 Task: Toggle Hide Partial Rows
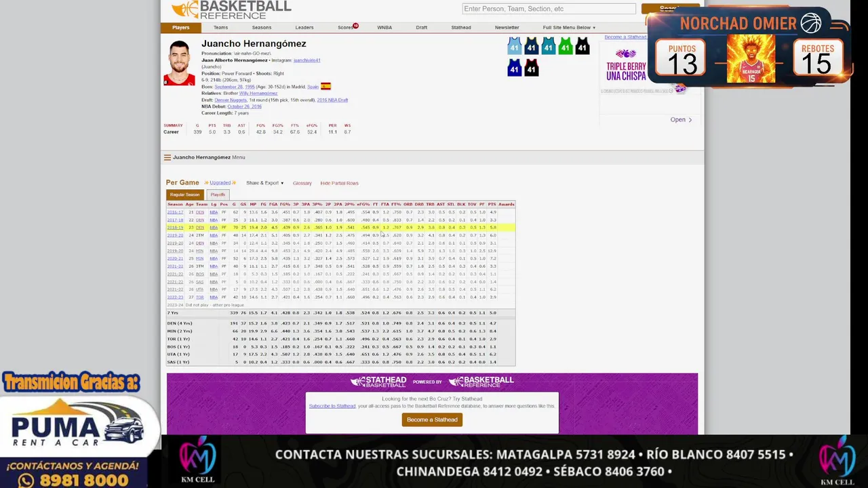340,183
